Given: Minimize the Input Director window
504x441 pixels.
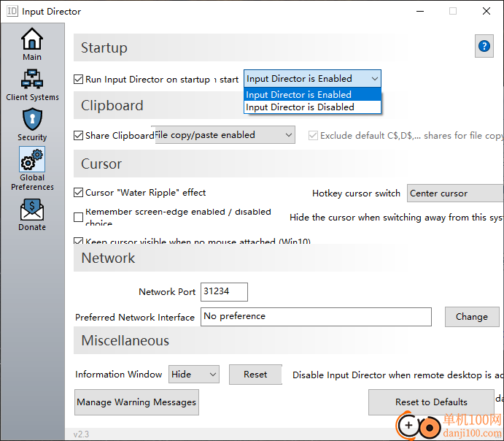Looking at the screenshot, I should point(420,11).
